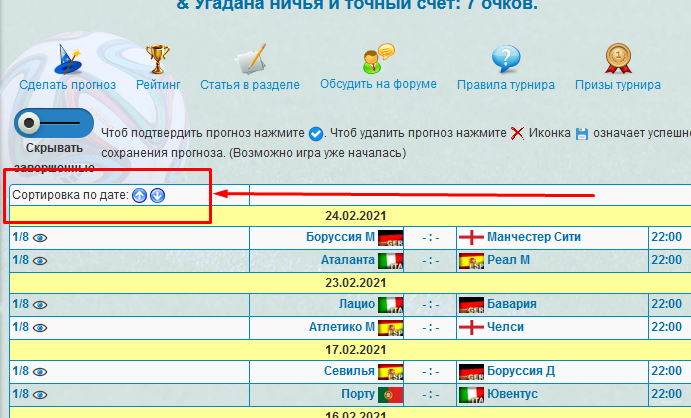Viewport: 691px width, 418px height.
Task: Click Portuguese flag beside Порту
Action: (x=390, y=395)
